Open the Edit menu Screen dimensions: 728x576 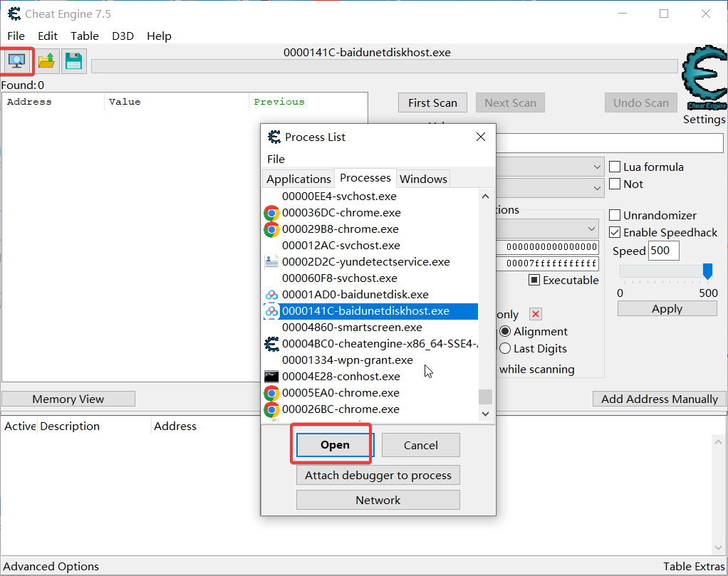pyautogui.click(x=47, y=36)
